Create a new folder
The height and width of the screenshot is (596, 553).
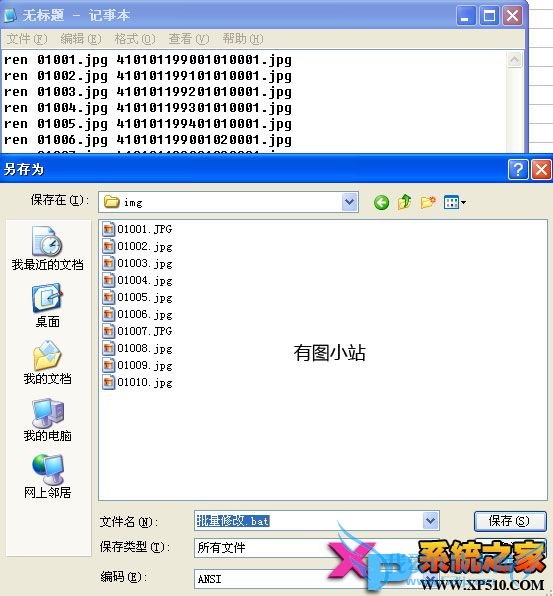(x=428, y=202)
